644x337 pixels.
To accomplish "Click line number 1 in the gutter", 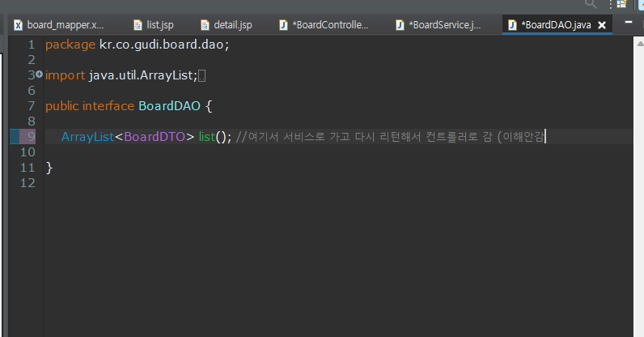I will point(32,45).
